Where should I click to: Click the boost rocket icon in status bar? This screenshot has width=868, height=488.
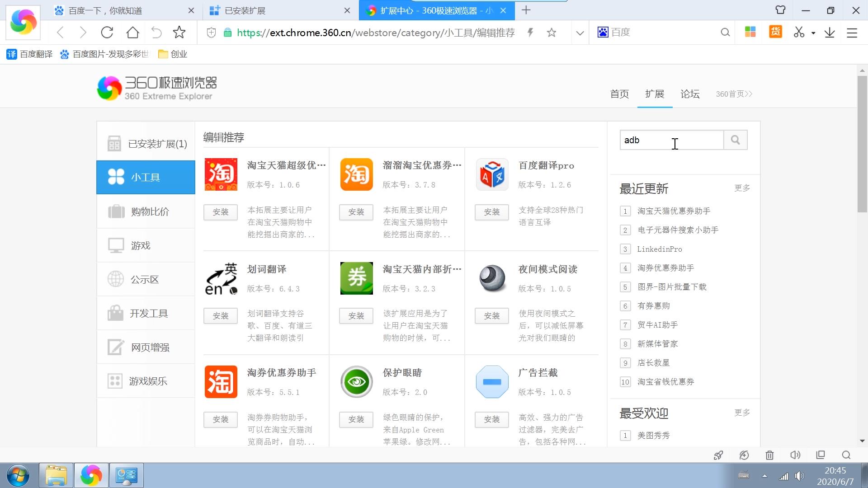coord(718,455)
